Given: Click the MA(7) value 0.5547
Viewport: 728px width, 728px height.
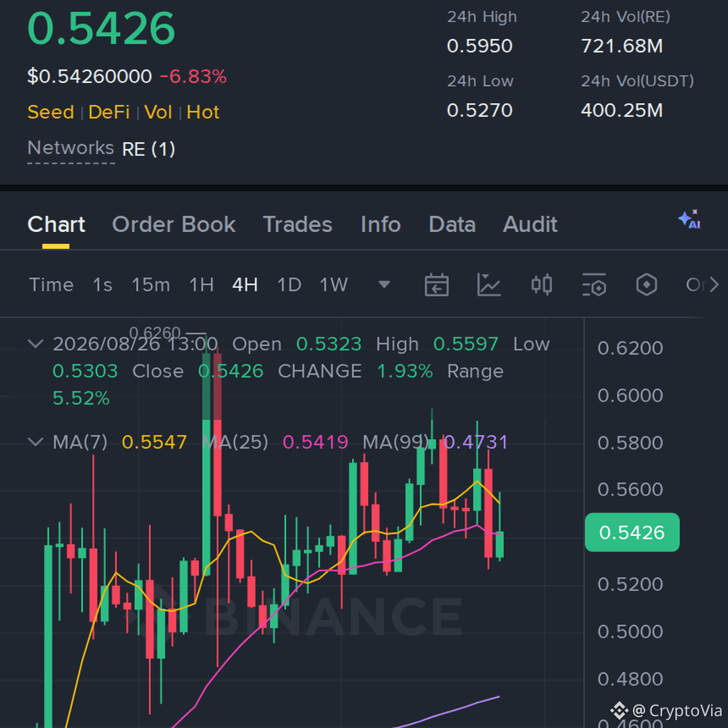Looking at the screenshot, I should click(x=154, y=442).
